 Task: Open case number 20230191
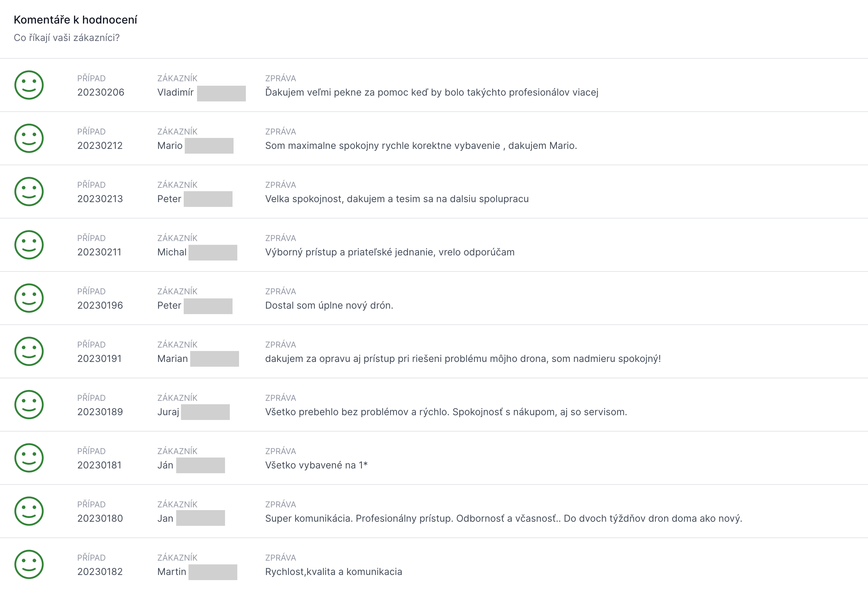(99, 359)
